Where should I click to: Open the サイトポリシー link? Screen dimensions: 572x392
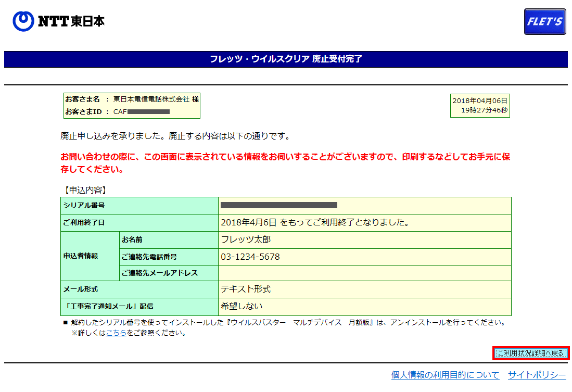pyautogui.click(x=537, y=375)
